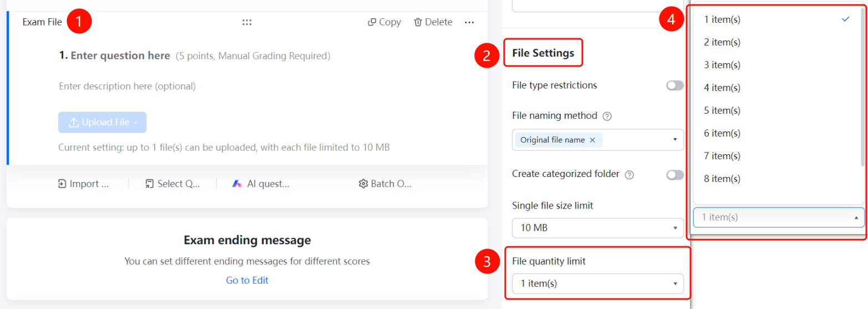Open the Import option

click(x=84, y=184)
